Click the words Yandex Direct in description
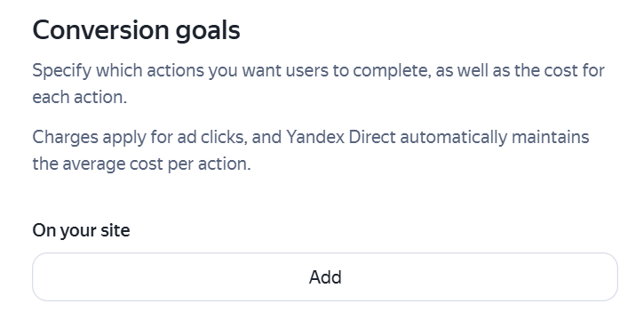The height and width of the screenshot is (328, 644). tap(341, 137)
